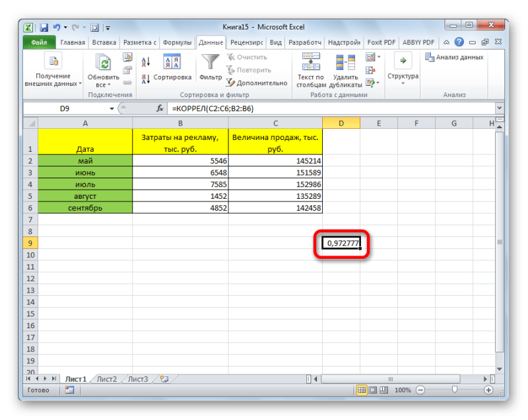Image resolution: width=528 pixels, height=420 pixels.
Task: Click the Select All corner button
Action: click(x=30, y=123)
